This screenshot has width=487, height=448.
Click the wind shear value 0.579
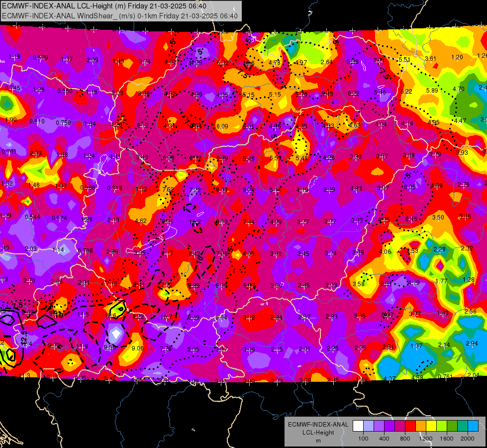coord(40,58)
